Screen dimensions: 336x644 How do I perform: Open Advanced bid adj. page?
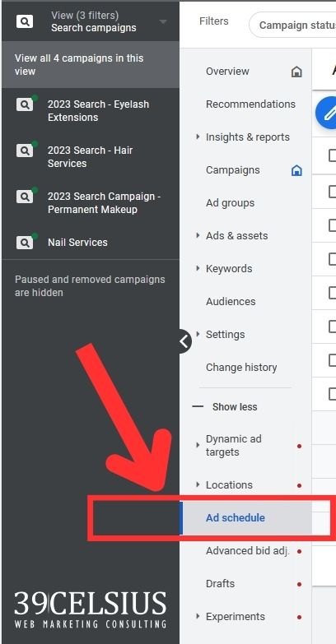click(248, 551)
